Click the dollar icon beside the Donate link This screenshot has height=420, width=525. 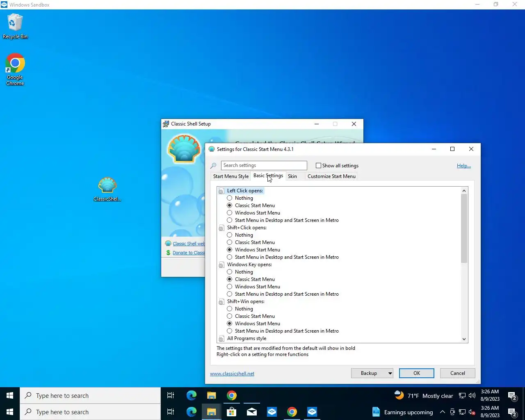168,253
